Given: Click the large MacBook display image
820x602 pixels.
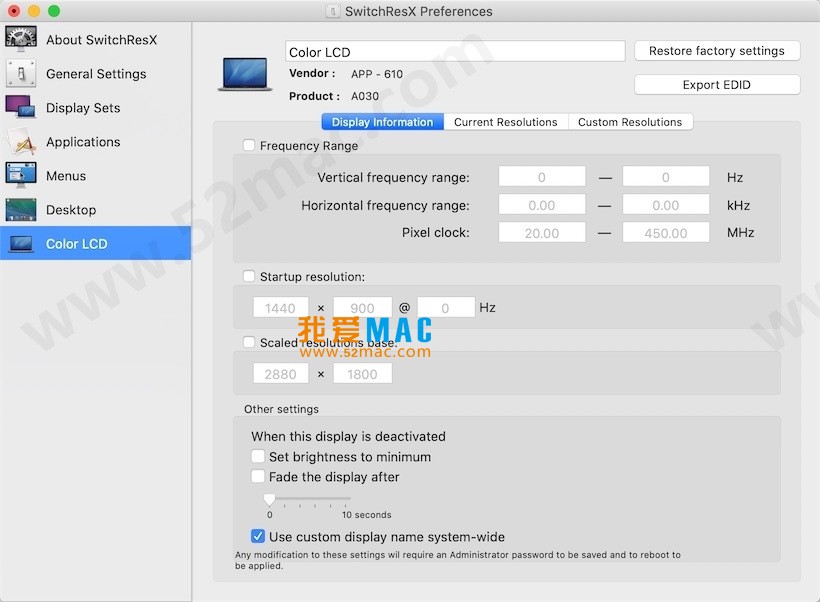Looking at the screenshot, I should pyautogui.click(x=245, y=74).
